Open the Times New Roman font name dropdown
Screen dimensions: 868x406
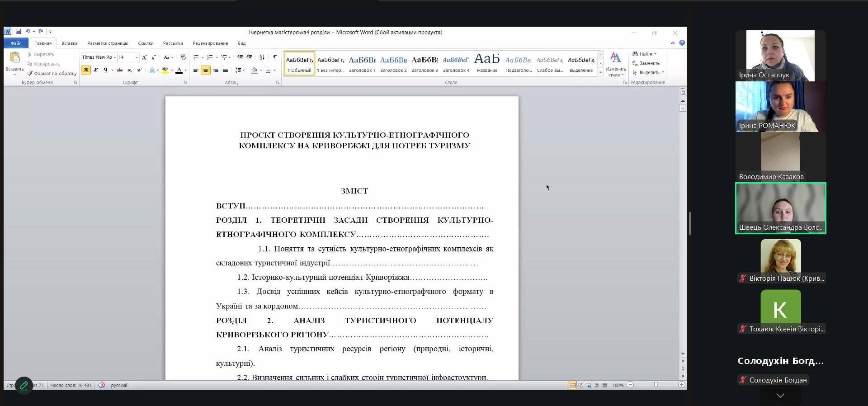115,57
